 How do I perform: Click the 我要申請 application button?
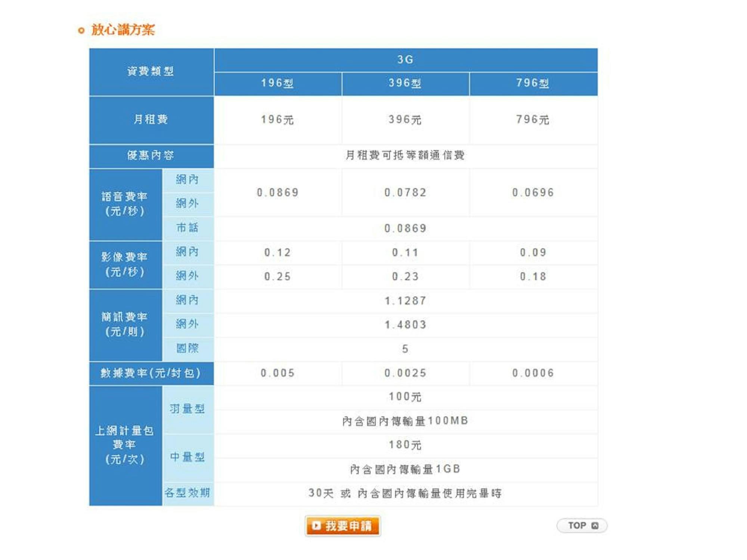pos(344,525)
